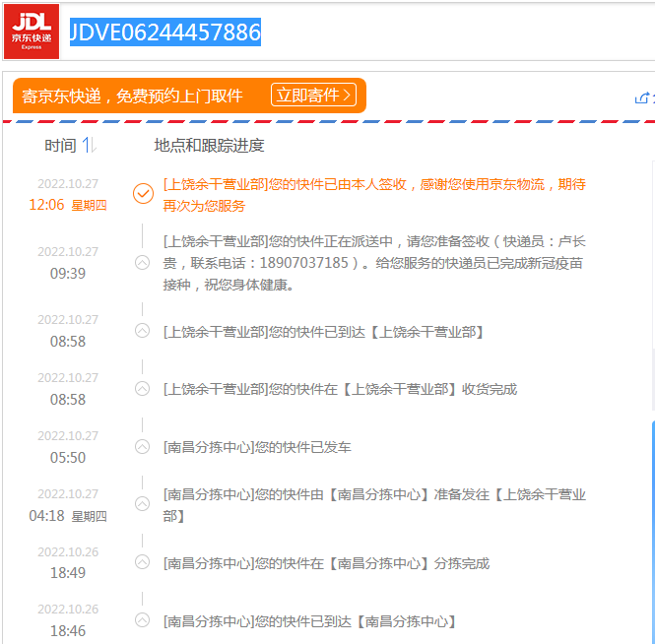
Task: Select the signed-for status text 已由本人签收
Action: pyautogui.click(x=365, y=184)
